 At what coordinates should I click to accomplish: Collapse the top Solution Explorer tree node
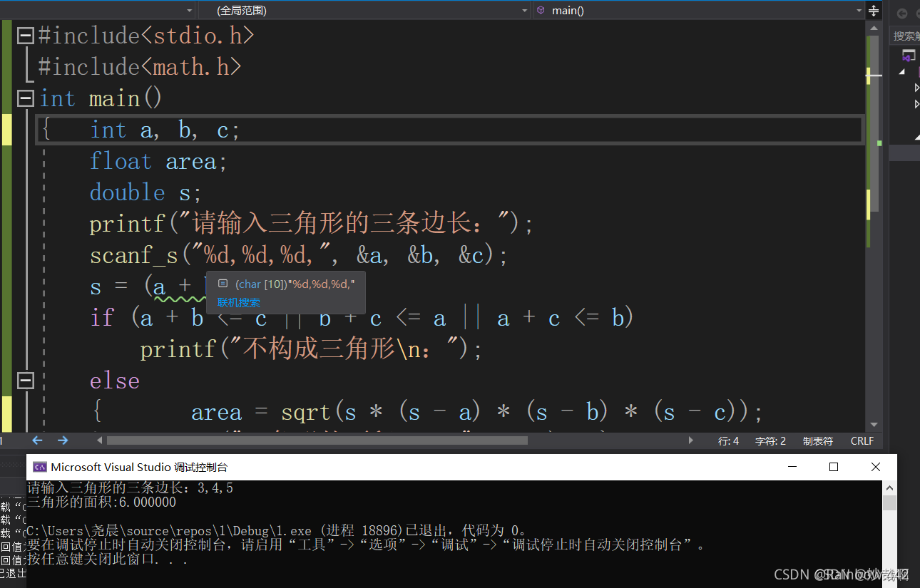click(901, 71)
